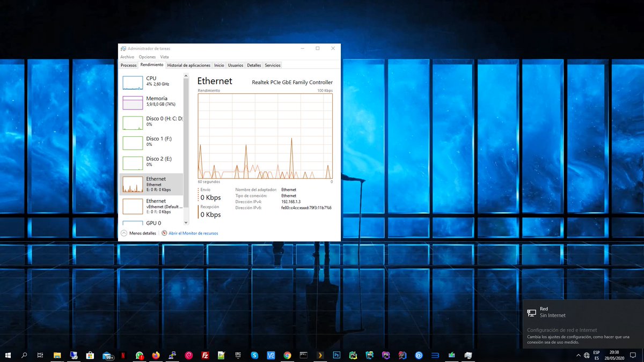This screenshot has height=362, width=644.
Task: Switch to the Detalles tab
Action: click(x=254, y=65)
